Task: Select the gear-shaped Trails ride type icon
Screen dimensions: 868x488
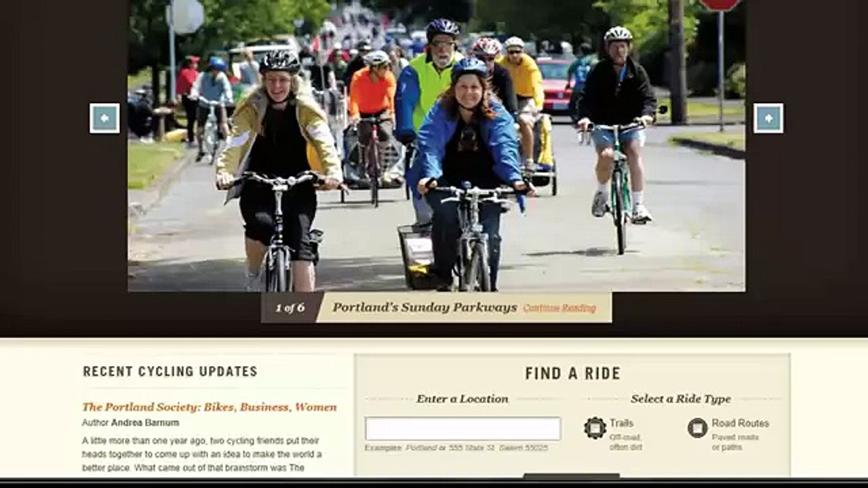Action: [x=595, y=428]
